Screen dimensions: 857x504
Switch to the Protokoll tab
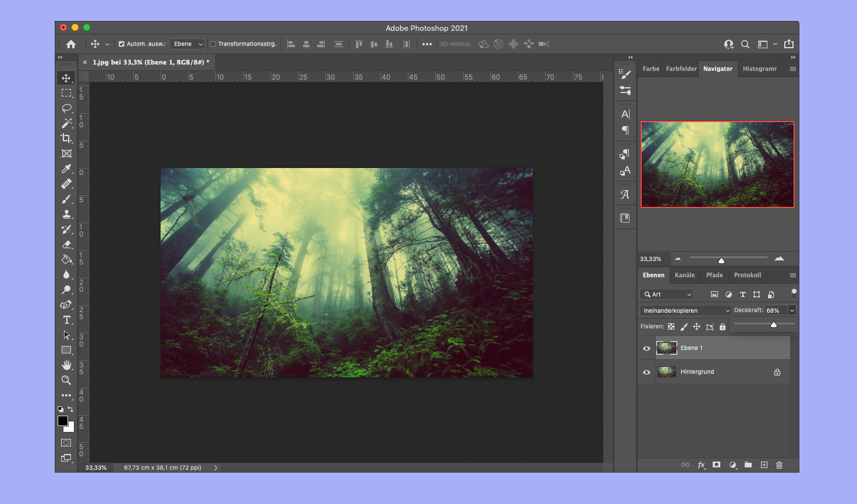coord(748,275)
